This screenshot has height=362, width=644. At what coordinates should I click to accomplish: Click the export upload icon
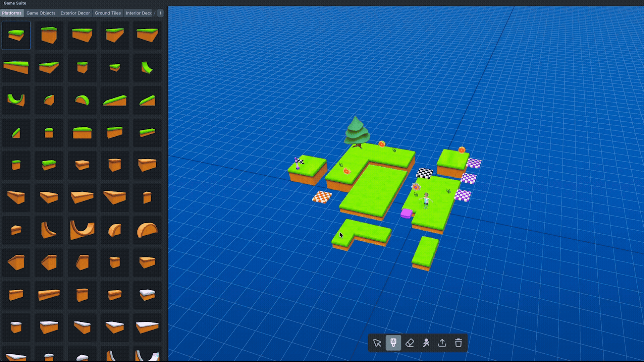442,343
